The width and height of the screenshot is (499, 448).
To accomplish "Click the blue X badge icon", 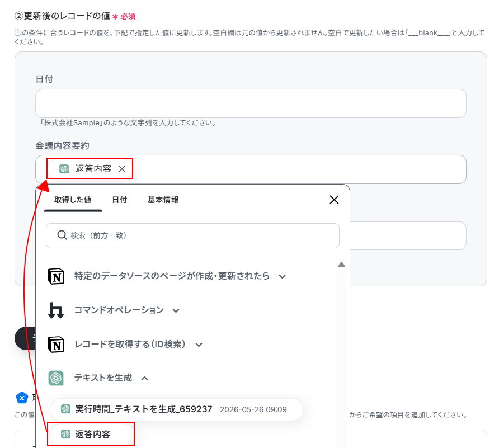I will 22,398.
